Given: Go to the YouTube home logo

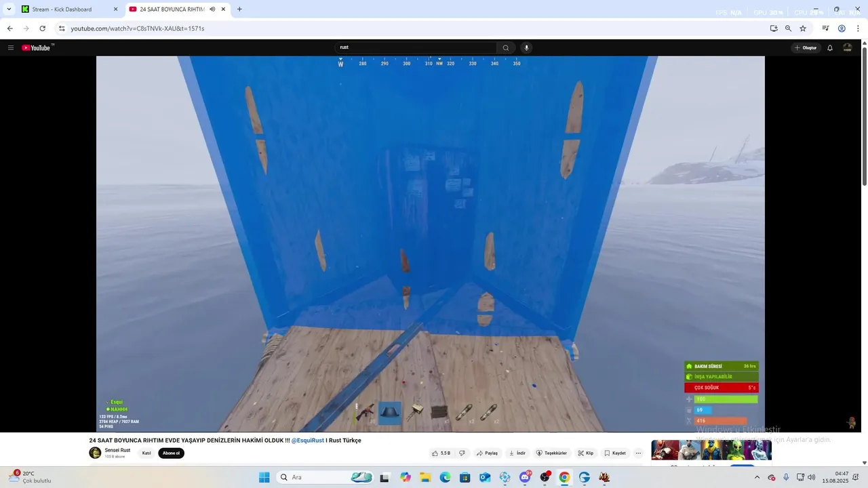Looking at the screenshot, I should [37, 47].
